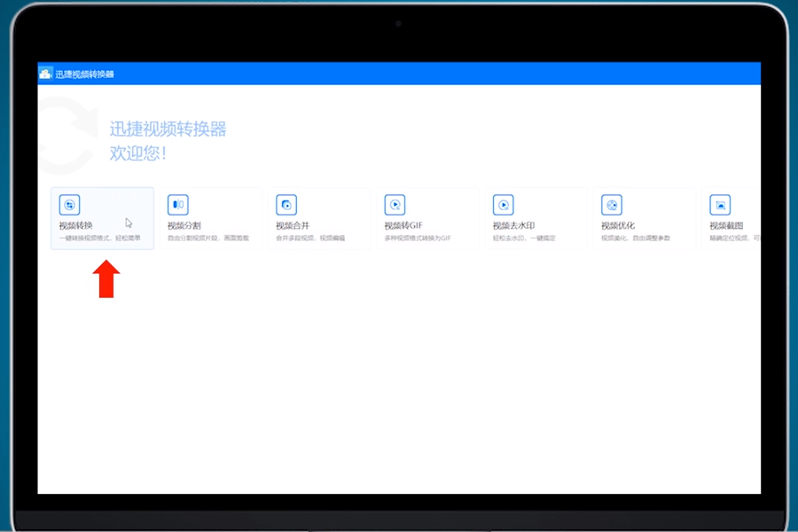Click the 欢迎您! greeting text
The image size is (798, 532).
click(x=138, y=153)
